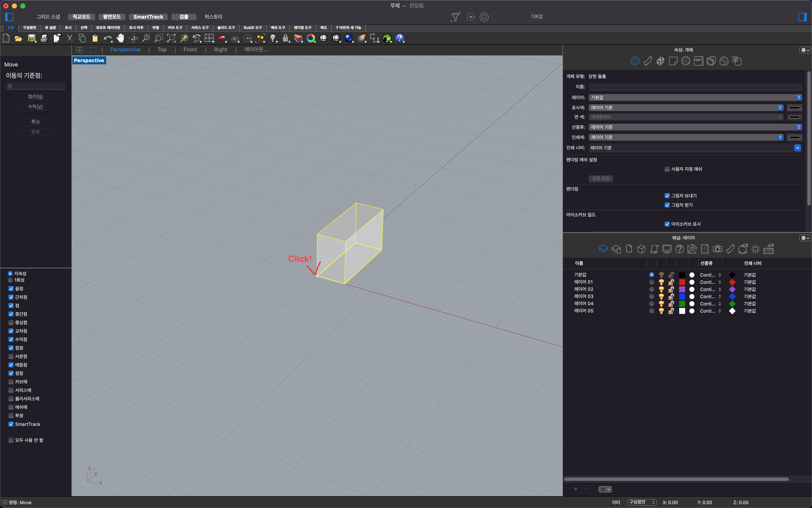This screenshot has width=812, height=508.
Task: Enable the 사분점 osnap checkbox
Action: tap(11, 356)
